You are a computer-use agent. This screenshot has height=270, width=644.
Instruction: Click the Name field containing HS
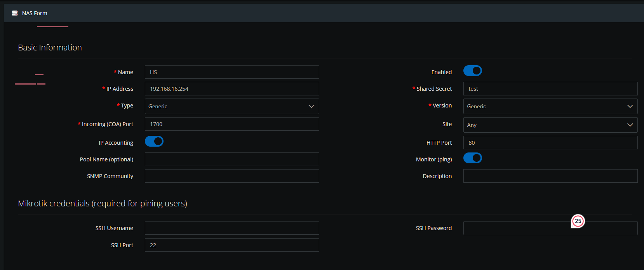click(232, 72)
